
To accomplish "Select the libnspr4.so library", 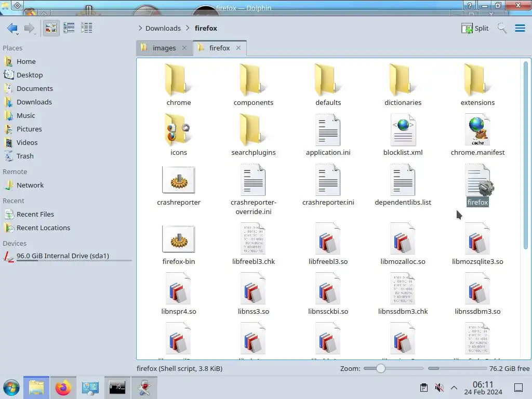I will tap(179, 294).
